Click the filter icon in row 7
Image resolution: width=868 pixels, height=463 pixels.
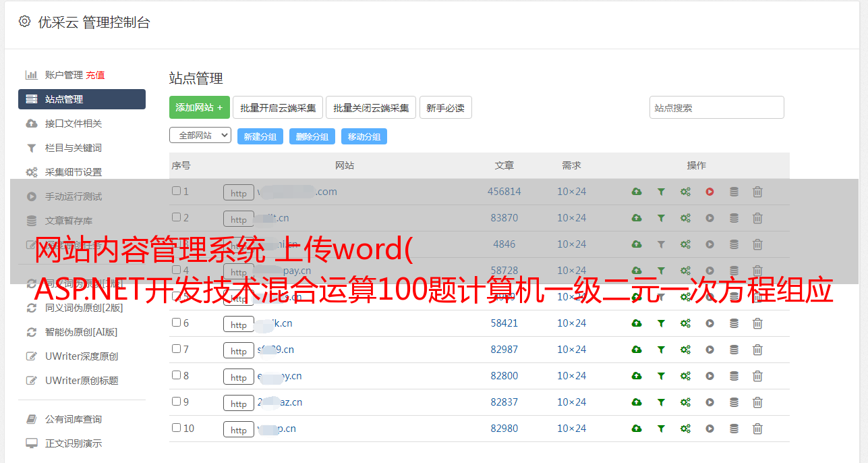[661, 350]
